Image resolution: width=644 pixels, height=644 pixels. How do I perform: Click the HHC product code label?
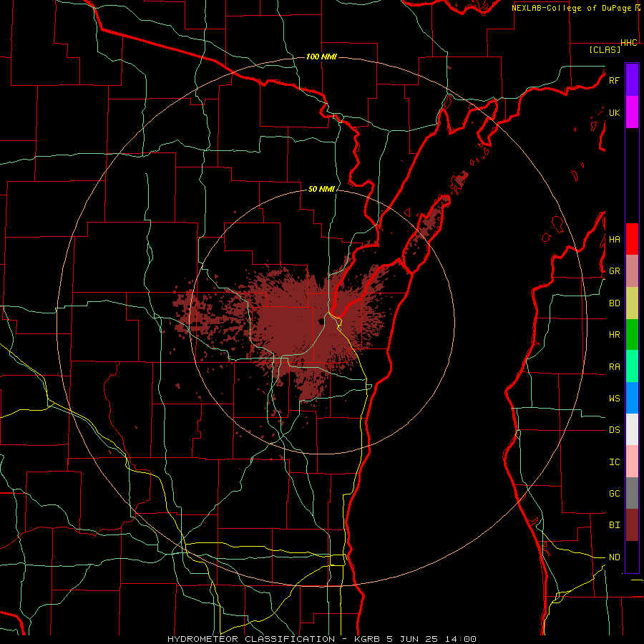tap(629, 43)
